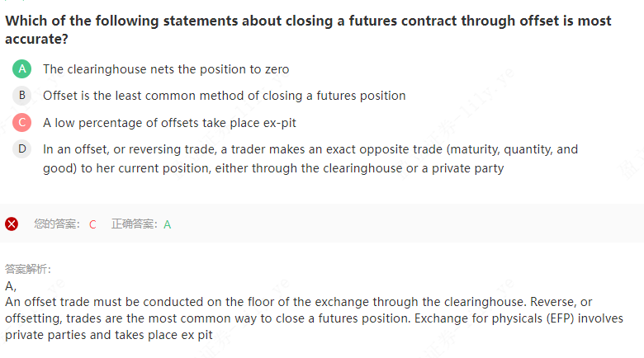The height and width of the screenshot is (358, 644).
Task: Click the red letter C in your answer
Action: [x=92, y=224]
